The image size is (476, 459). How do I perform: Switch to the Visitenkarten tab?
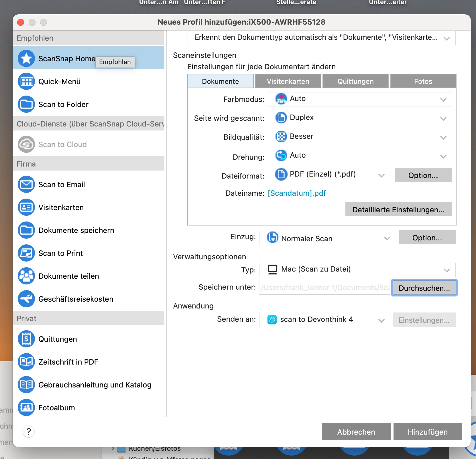coord(288,81)
